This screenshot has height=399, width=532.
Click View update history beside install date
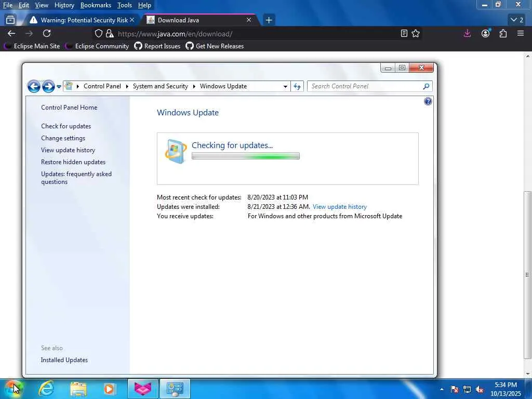pyautogui.click(x=340, y=207)
